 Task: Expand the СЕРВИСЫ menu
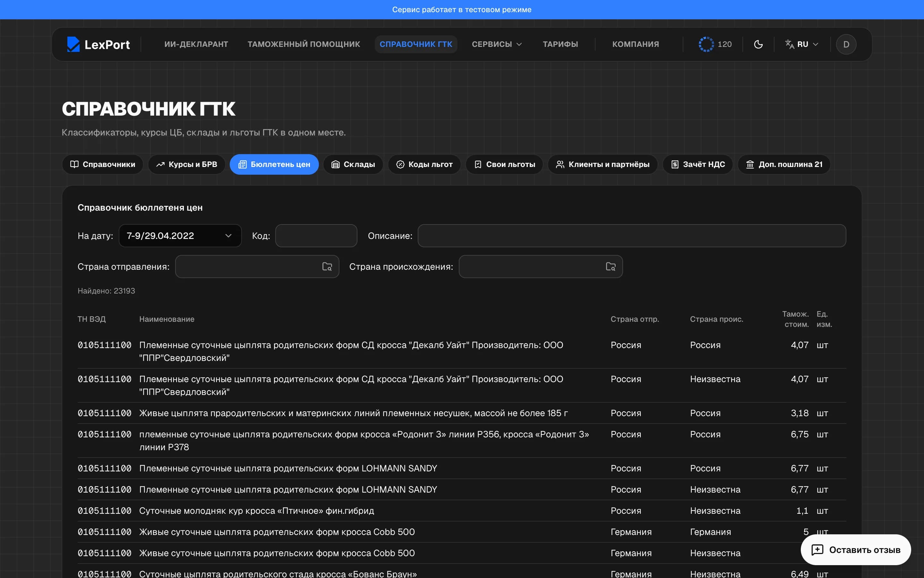click(496, 44)
